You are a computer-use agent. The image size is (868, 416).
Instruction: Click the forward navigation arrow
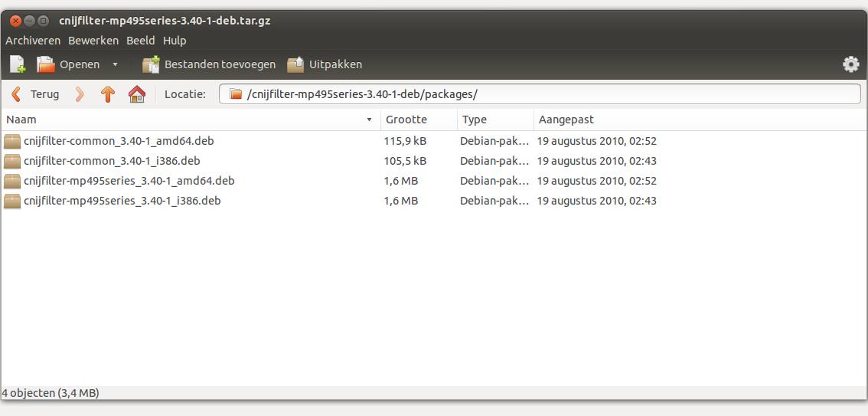click(80, 94)
